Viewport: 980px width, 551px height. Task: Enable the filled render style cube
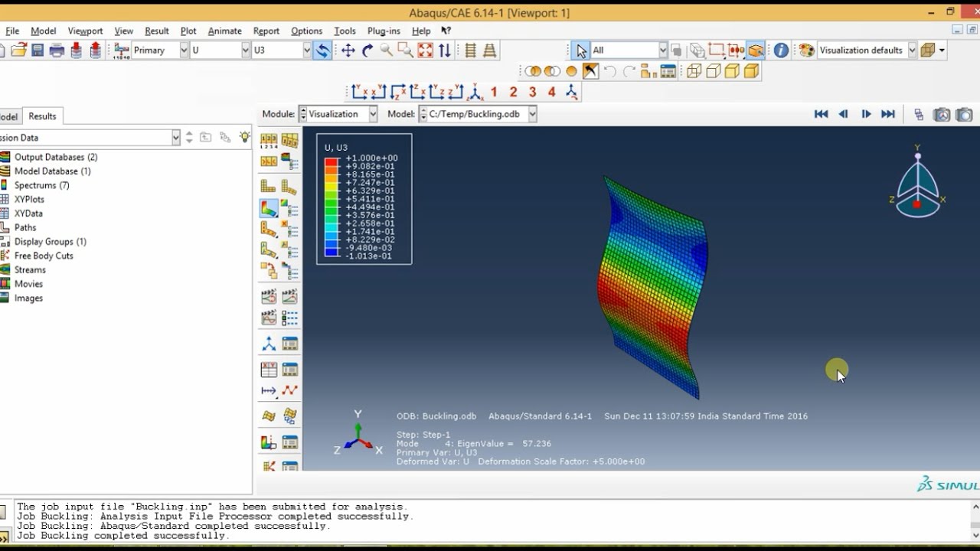click(x=732, y=71)
